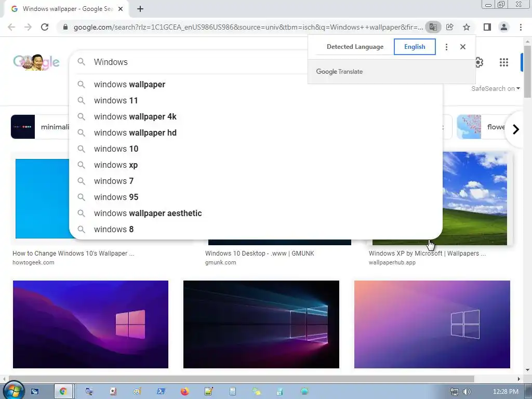Open the Google Translate icon in address bar
Image resolution: width=532 pixels, height=399 pixels.
point(433,27)
